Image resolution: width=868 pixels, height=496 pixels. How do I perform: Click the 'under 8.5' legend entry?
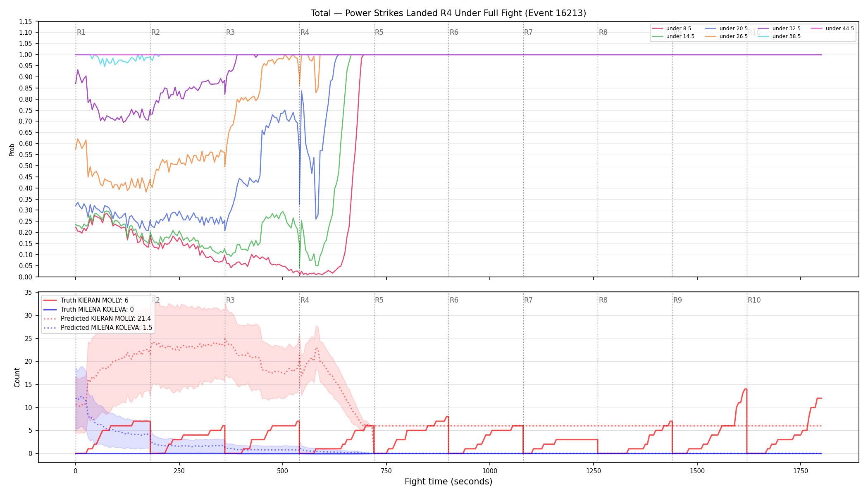(672, 29)
